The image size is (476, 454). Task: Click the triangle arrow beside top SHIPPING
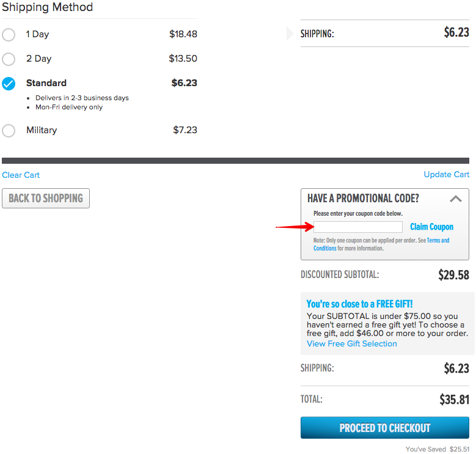[290, 34]
